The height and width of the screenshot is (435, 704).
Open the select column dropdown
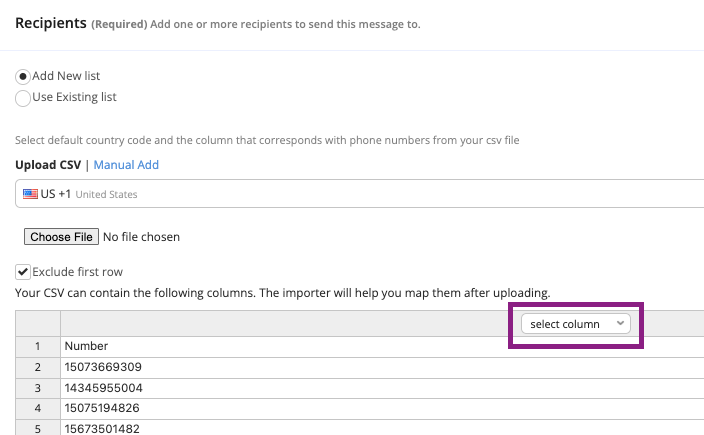(575, 324)
